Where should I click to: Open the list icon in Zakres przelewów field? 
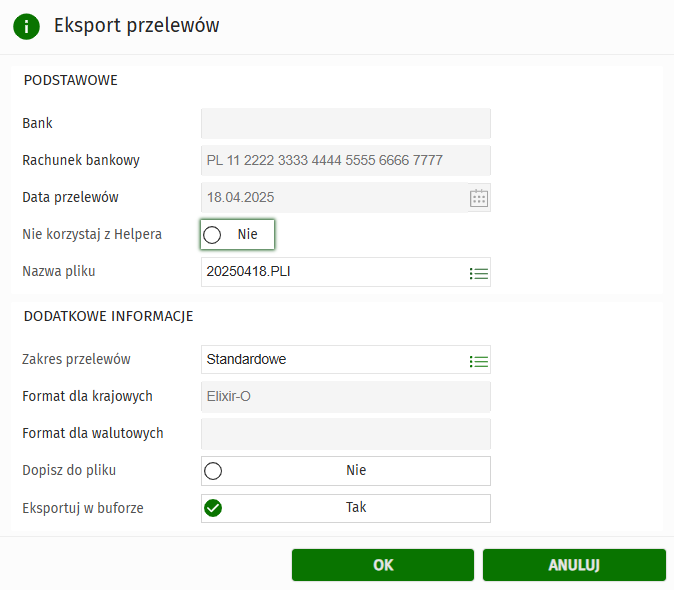coord(479,360)
